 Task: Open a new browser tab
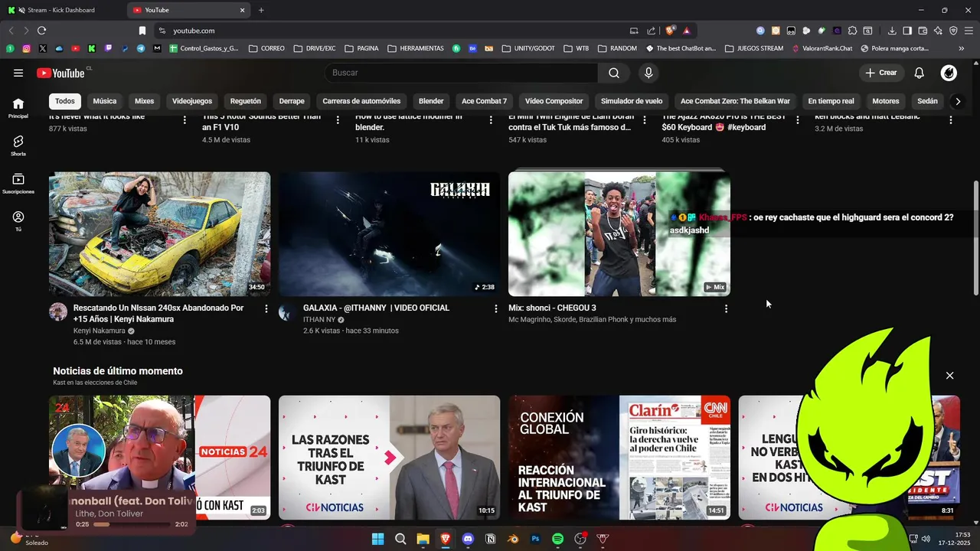point(261,10)
